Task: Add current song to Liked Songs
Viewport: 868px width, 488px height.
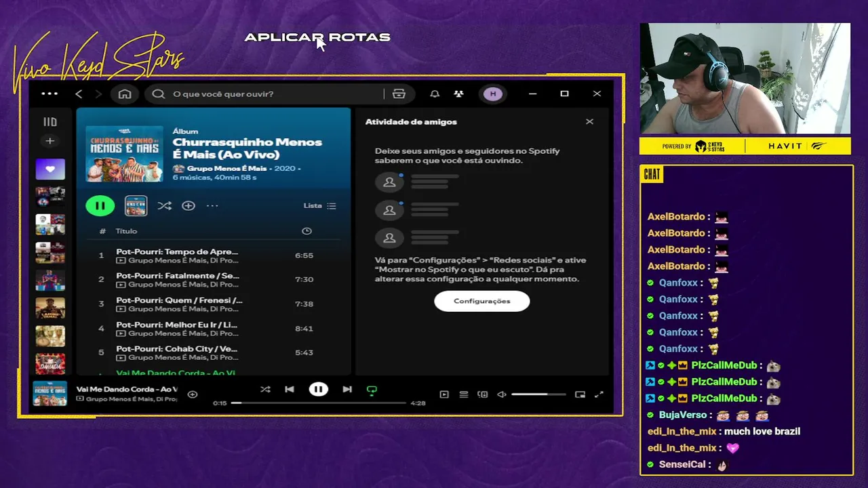Action: click(193, 394)
